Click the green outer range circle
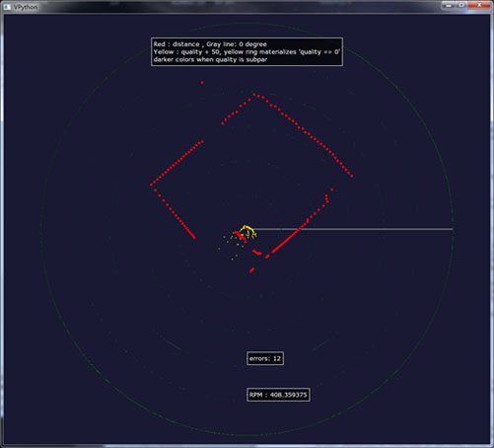This screenshot has height=448, width=494. 41,229
